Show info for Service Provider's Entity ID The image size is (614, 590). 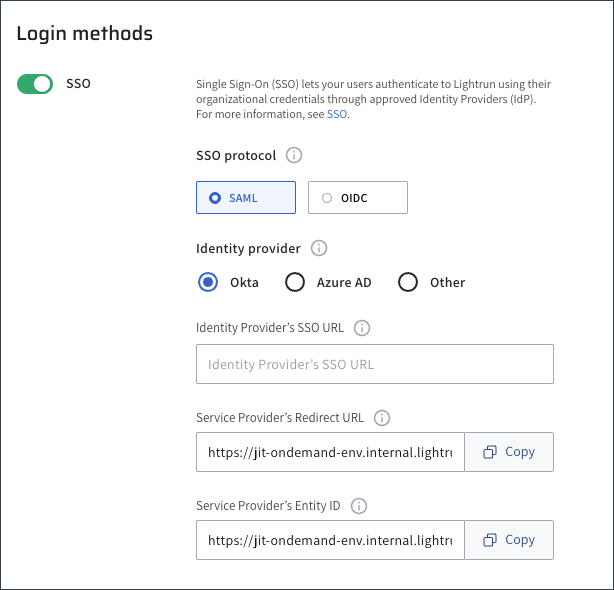coord(358,506)
